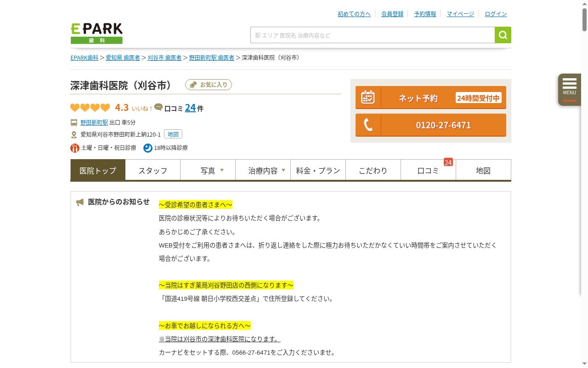
Task: Click the red 24 badge on 口コミ tab
Action: coord(448,162)
